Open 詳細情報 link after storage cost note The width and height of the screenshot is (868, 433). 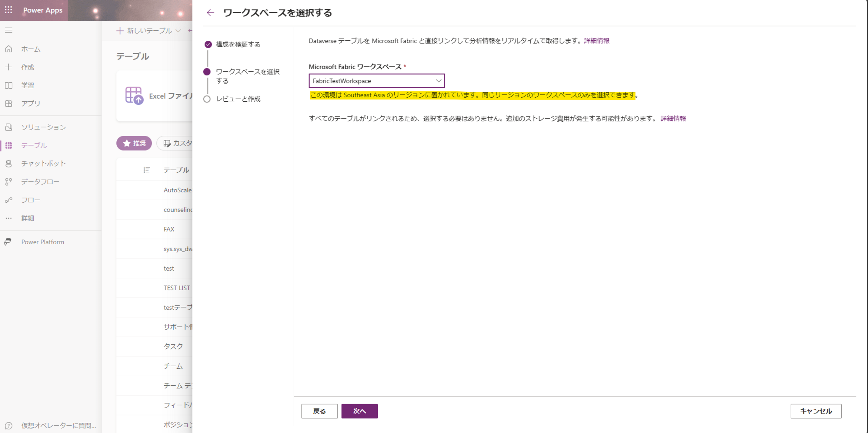(x=673, y=118)
